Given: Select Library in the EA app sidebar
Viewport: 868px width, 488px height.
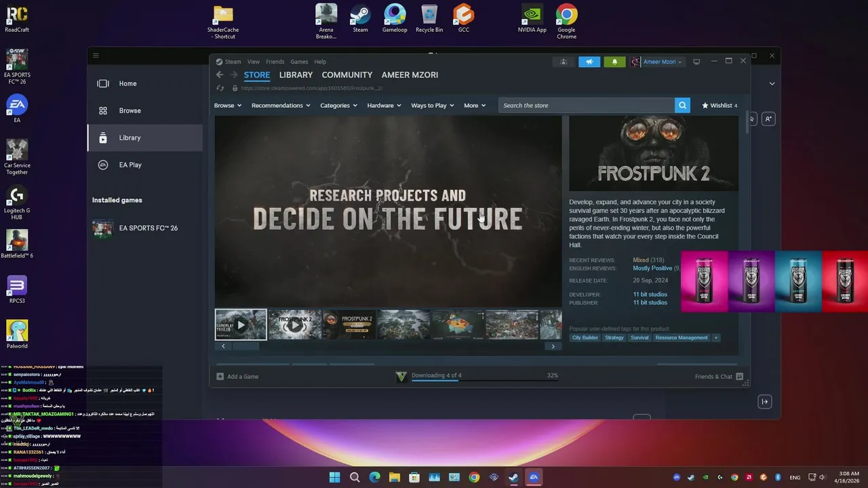Looking at the screenshot, I should [144, 138].
